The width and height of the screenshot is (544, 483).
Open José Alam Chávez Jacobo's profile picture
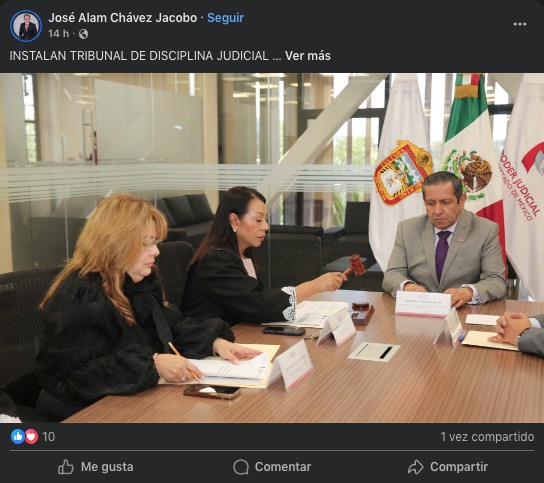point(26,26)
